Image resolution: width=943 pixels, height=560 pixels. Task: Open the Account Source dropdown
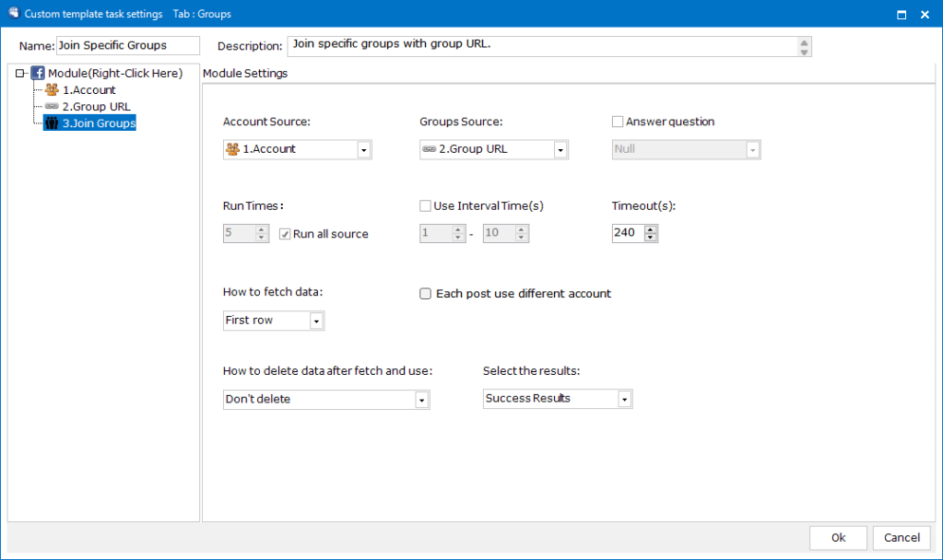363,149
